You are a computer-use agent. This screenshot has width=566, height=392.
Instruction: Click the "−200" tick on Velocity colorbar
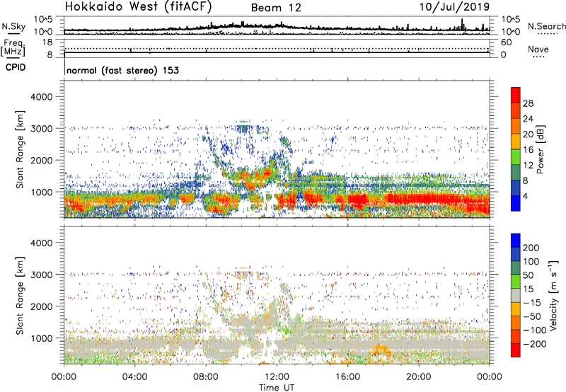pos(535,344)
